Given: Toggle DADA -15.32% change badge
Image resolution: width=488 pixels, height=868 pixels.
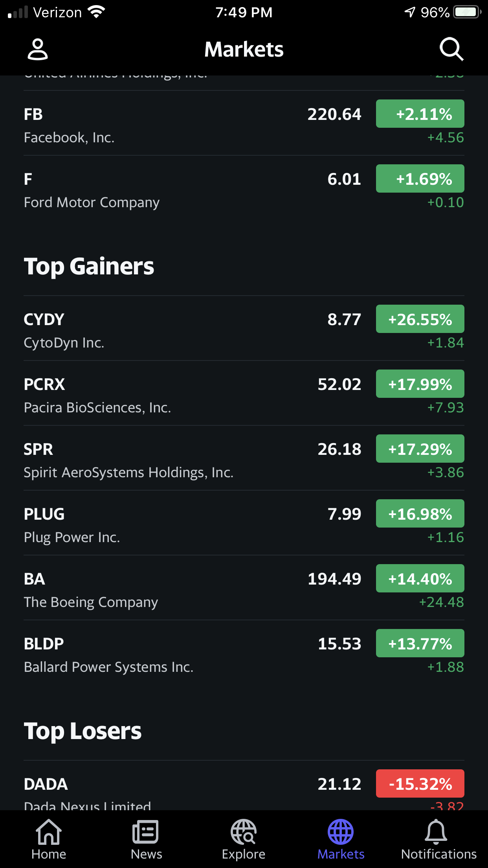Looking at the screenshot, I should point(420,784).
